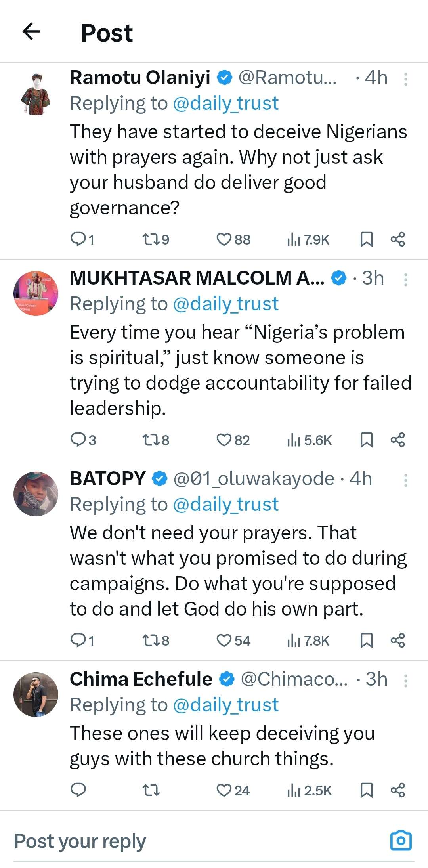The width and height of the screenshot is (428, 868).
Task: Attach photo using the camera icon
Action: pyautogui.click(x=401, y=840)
